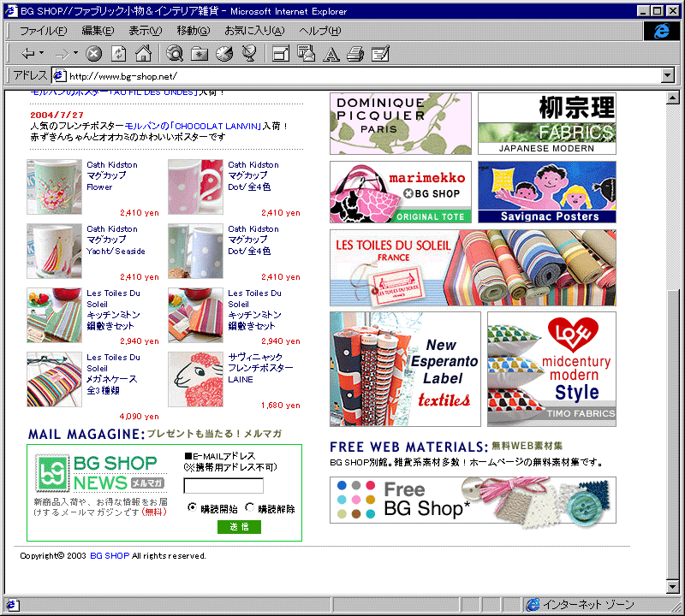This screenshot has height=616, width=685.
Task: Open the ファイル(F) menu
Action: [44, 31]
